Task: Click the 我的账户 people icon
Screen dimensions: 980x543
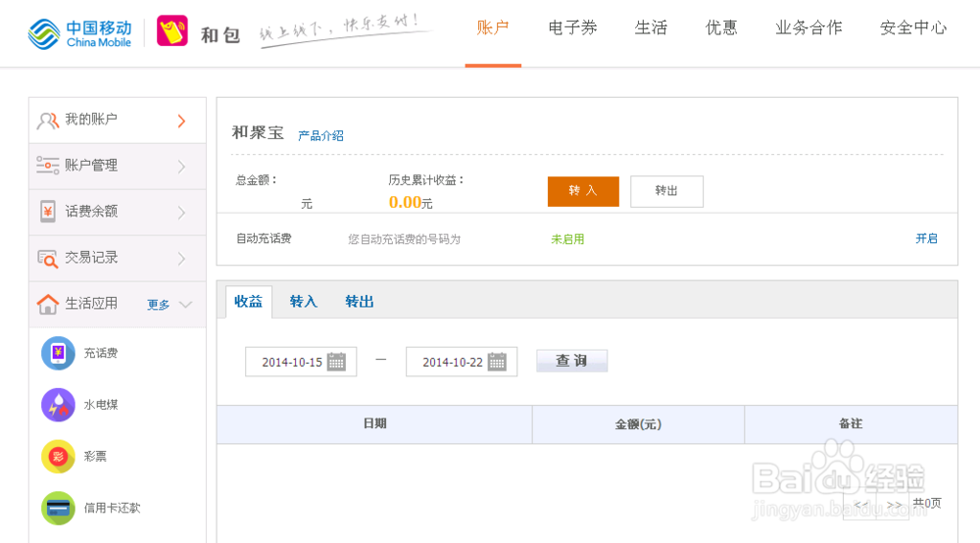Action: 47,121
